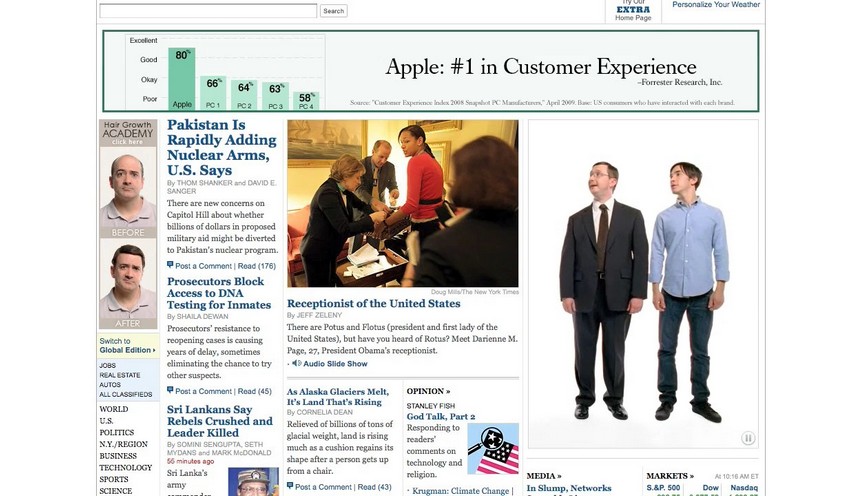Click comment bubble icon under Pakistan article

pyautogui.click(x=170, y=265)
